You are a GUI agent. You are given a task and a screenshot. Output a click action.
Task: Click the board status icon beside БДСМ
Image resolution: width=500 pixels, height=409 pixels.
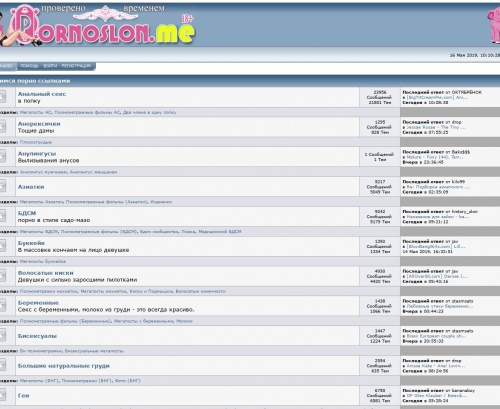click(3, 216)
